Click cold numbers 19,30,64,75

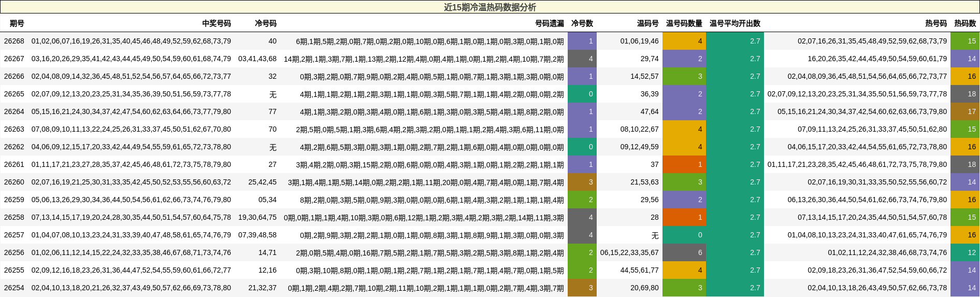click(257, 217)
